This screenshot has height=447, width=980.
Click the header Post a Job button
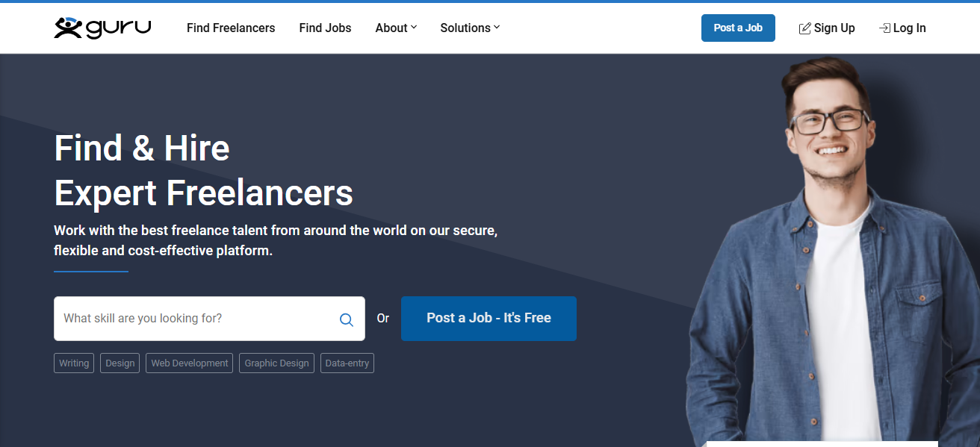click(738, 28)
